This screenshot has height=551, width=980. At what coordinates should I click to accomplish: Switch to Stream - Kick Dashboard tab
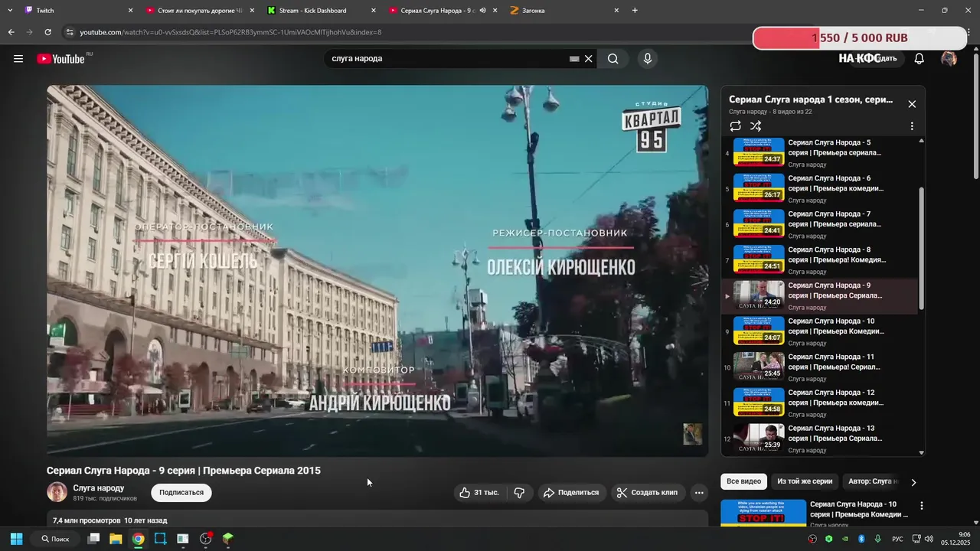322,11
